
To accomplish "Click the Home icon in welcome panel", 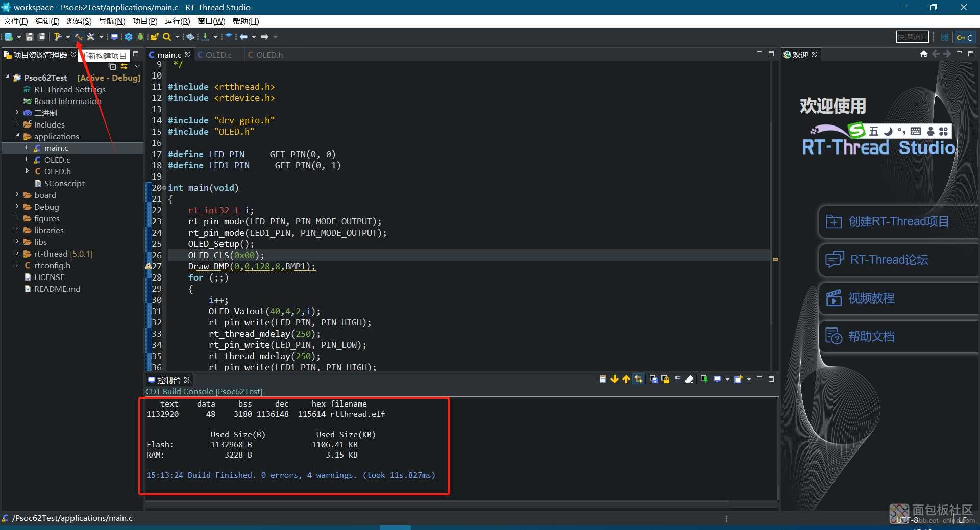I will [x=923, y=54].
